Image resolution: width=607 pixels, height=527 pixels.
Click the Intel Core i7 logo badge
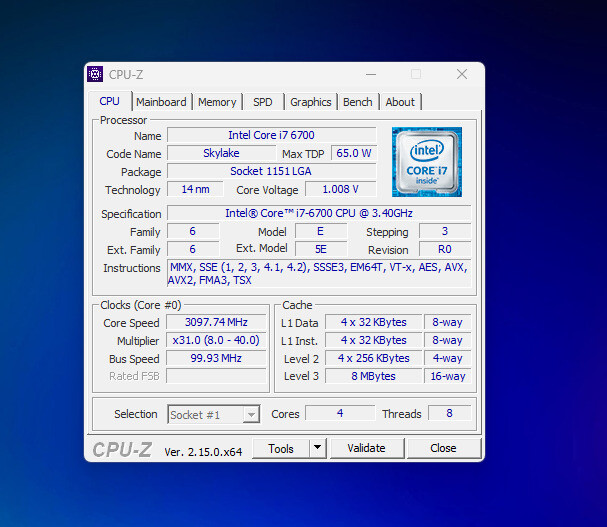click(427, 162)
